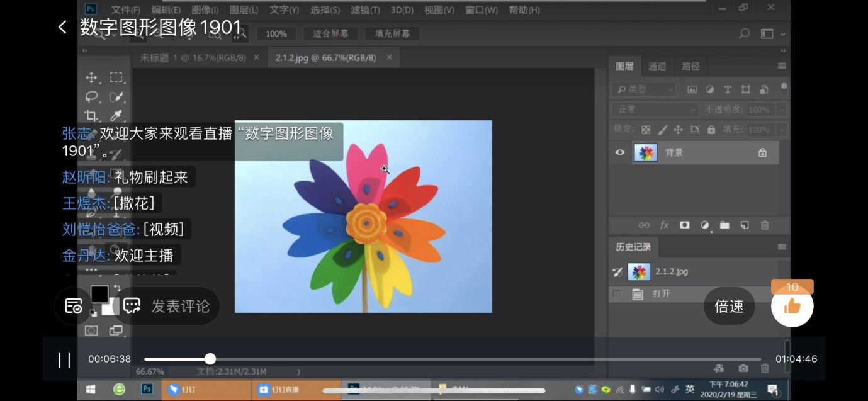Select the Rectangular Marquee tool
This screenshot has height=401, width=868.
pyautogui.click(x=116, y=77)
